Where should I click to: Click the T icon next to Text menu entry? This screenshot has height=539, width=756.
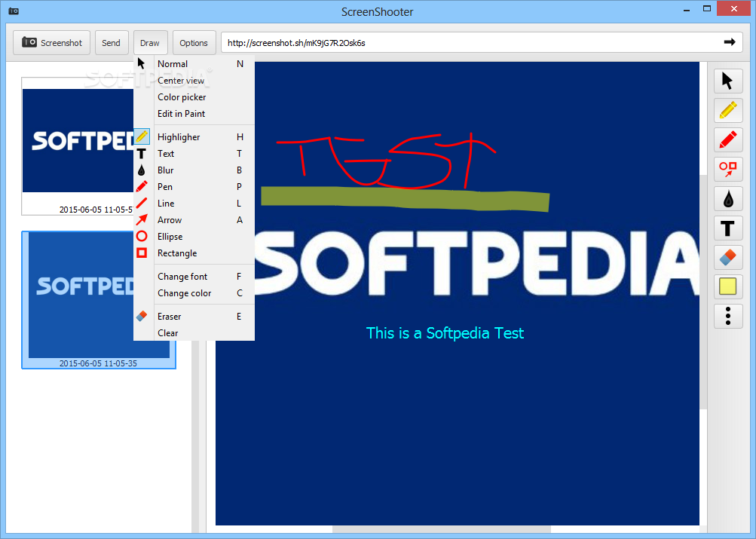coord(141,154)
